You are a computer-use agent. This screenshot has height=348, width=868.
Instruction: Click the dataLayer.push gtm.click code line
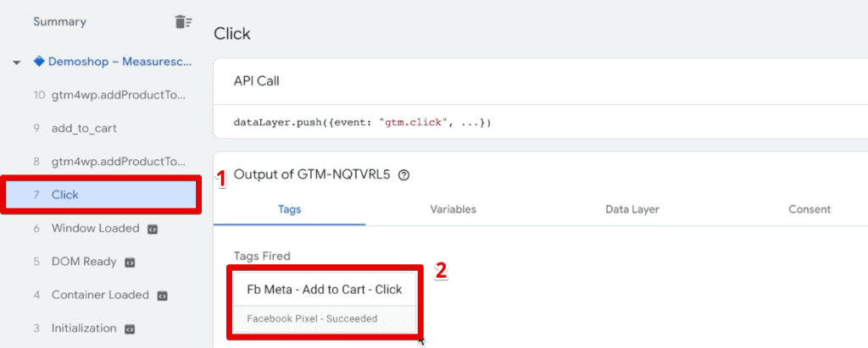click(x=363, y=122)
